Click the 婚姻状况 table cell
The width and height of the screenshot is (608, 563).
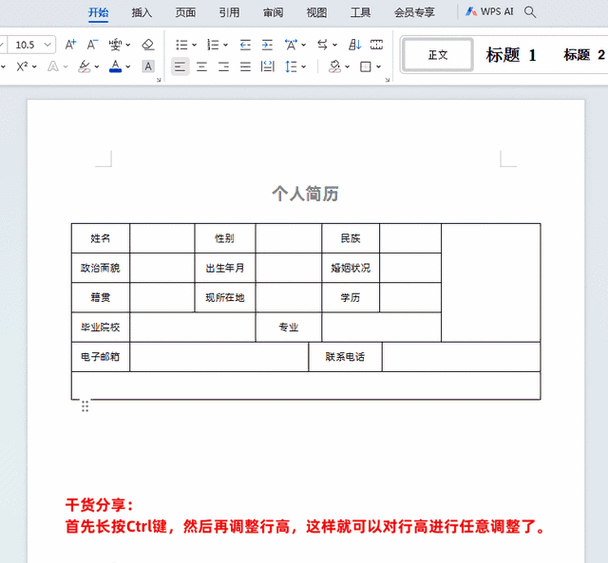[x=351, y=268]
